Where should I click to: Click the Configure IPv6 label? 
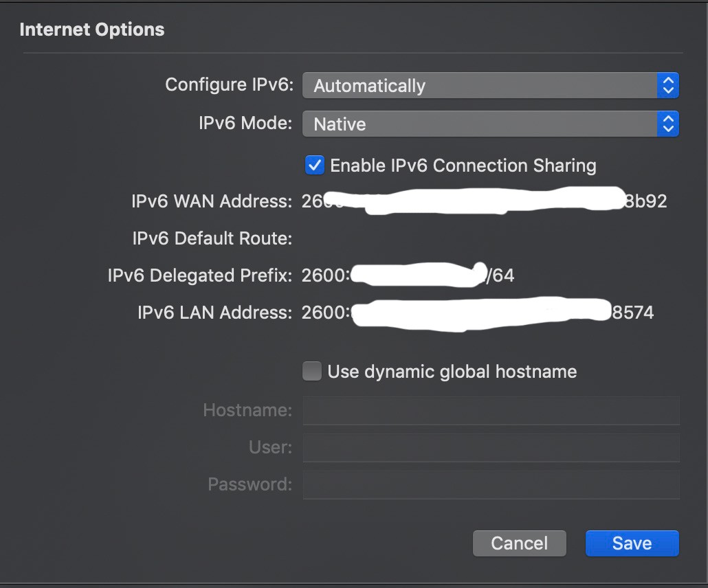coord(229,85)
